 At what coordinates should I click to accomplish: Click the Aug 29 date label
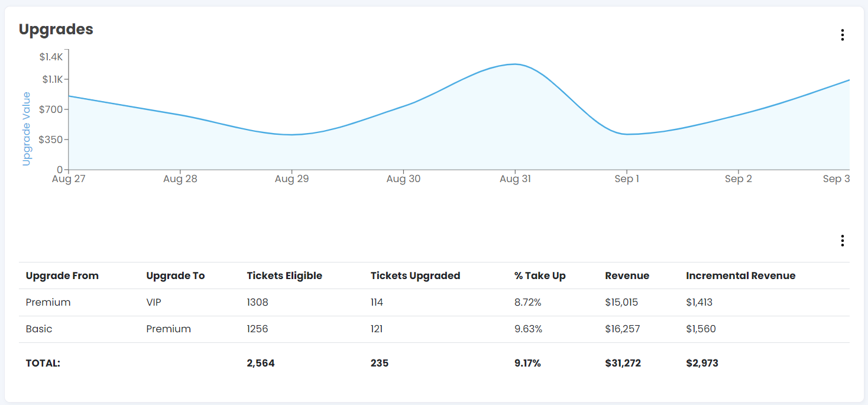point(292,179)
